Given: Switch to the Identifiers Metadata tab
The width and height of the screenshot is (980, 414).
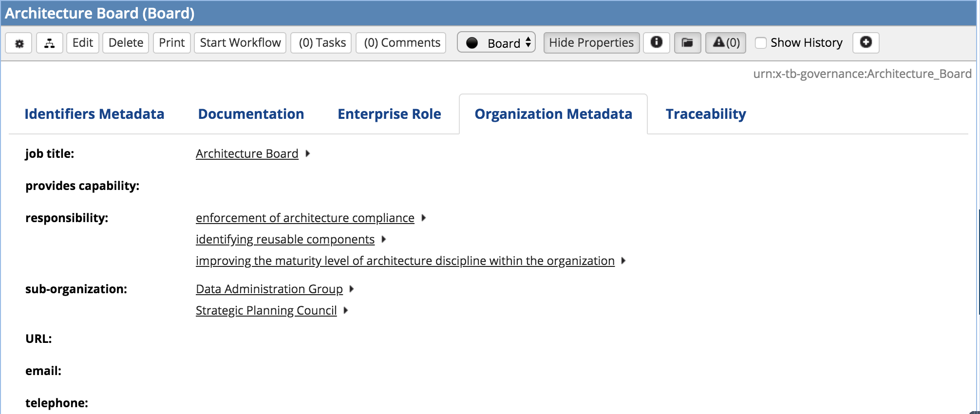Looking at the screenshot, I should [94, 114].
